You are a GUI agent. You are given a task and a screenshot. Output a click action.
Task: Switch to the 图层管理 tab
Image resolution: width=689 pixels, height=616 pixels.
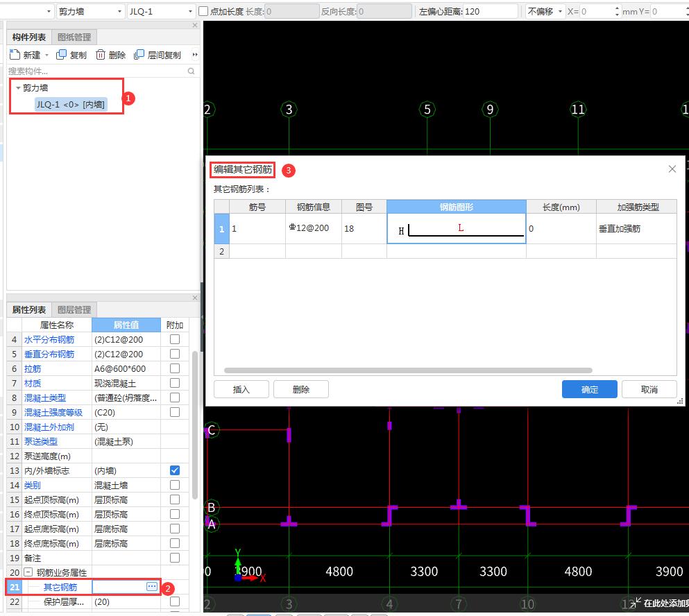click(74, 310)
